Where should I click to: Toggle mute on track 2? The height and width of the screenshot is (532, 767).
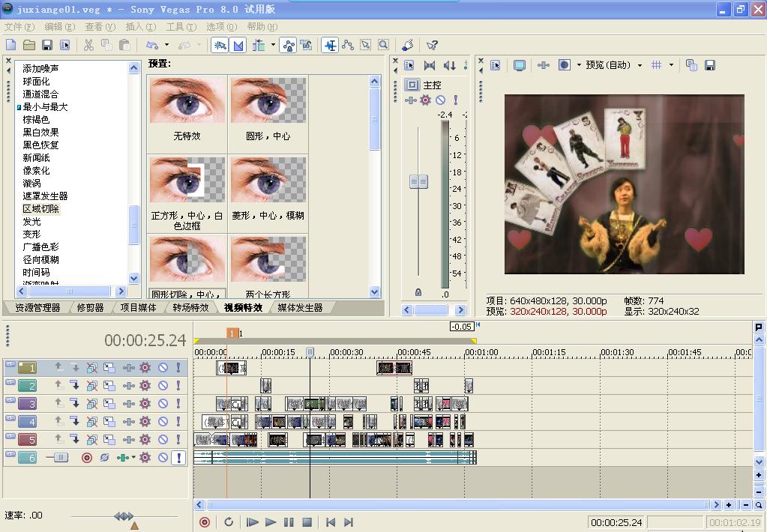tap(163, 386)
